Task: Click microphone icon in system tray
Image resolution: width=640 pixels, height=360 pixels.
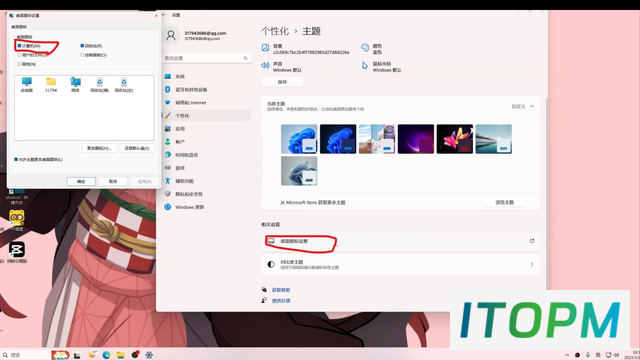Action: [x=588, y=355]
